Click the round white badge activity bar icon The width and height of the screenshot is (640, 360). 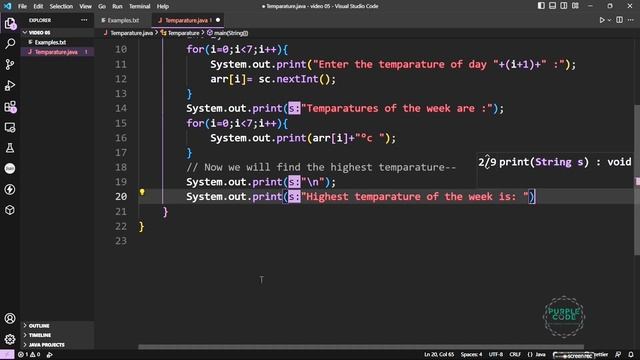point(10,169)
